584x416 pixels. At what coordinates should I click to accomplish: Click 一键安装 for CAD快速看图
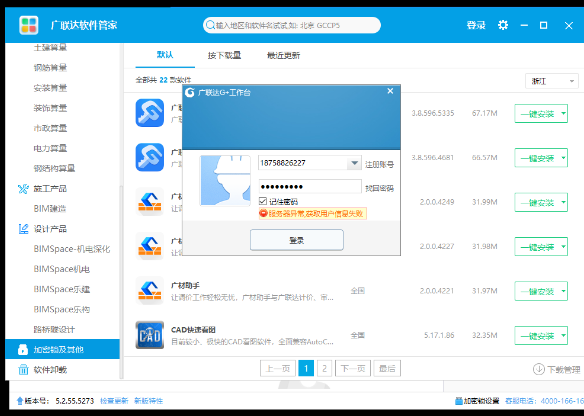537,335
